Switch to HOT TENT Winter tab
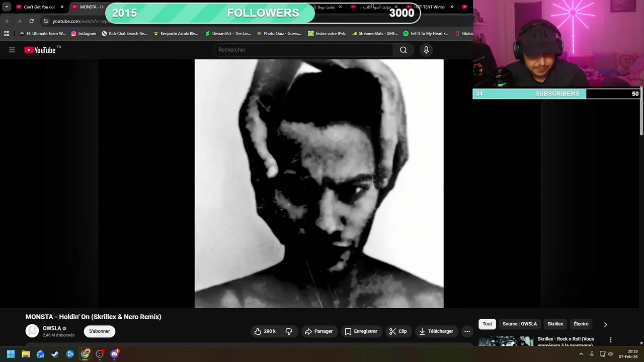This screenshot has width=644, height=362. point(429,7)
